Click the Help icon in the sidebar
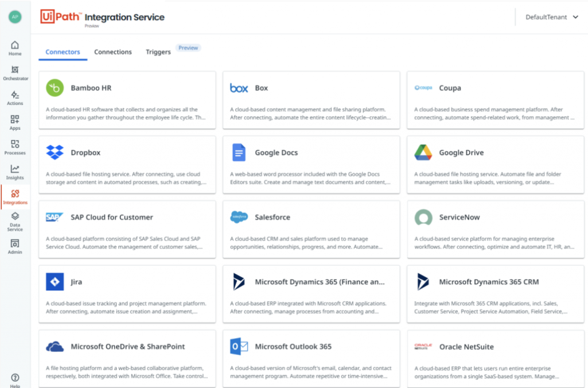Viewport: 588px width, 388px height. point(15,379)
